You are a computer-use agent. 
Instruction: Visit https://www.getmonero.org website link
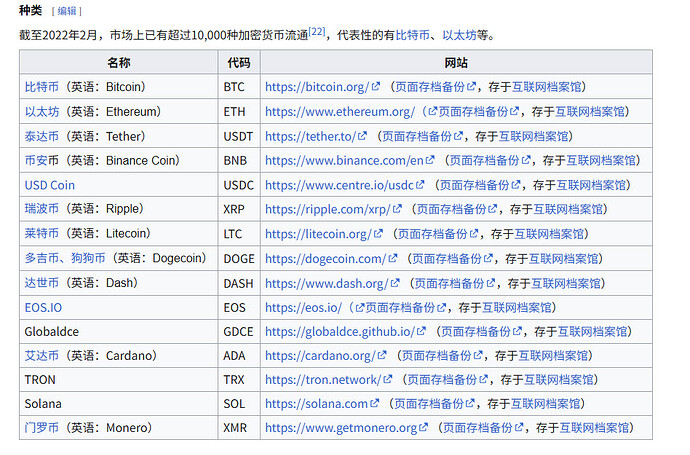[x=346, y=428]
